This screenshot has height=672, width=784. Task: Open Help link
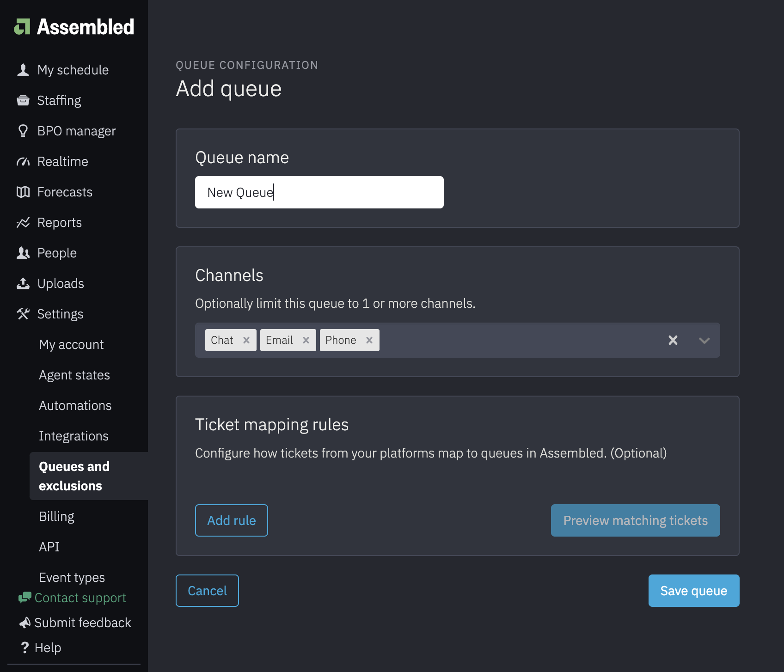click(48, 648)
